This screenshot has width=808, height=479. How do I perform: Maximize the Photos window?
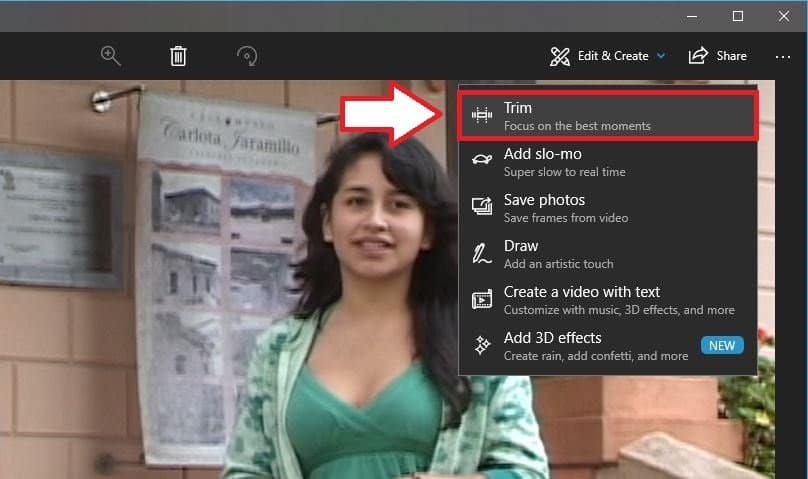(738, 16)
